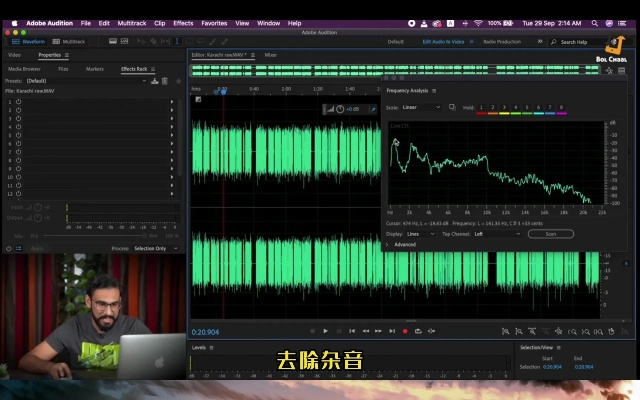Image resolution: width=640 pixels, height=400 pixels.
Task: Click Zoom Out Amplitude icon
Action: 518,331
